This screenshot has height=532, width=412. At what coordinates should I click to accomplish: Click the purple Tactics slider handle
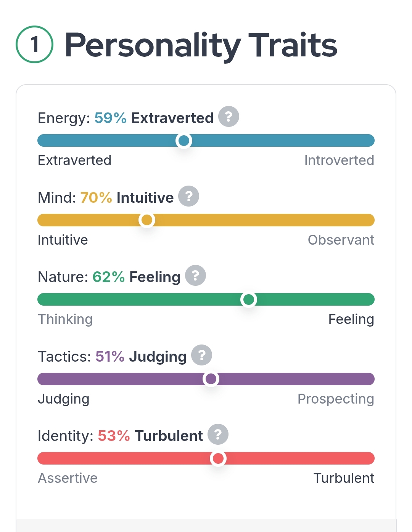coord(211,379)
